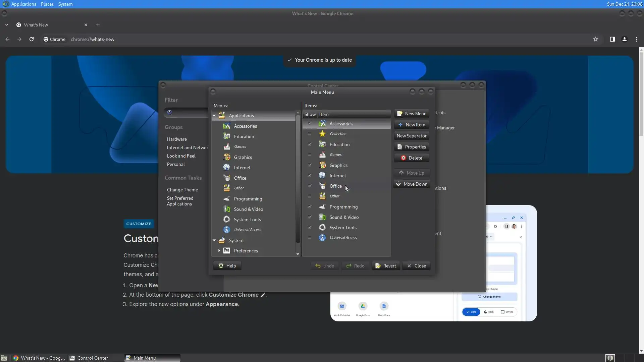Image resolution: width=644 pixels, height=362 pixels.
Task: Click the Revert button
Action: (386, 266)
